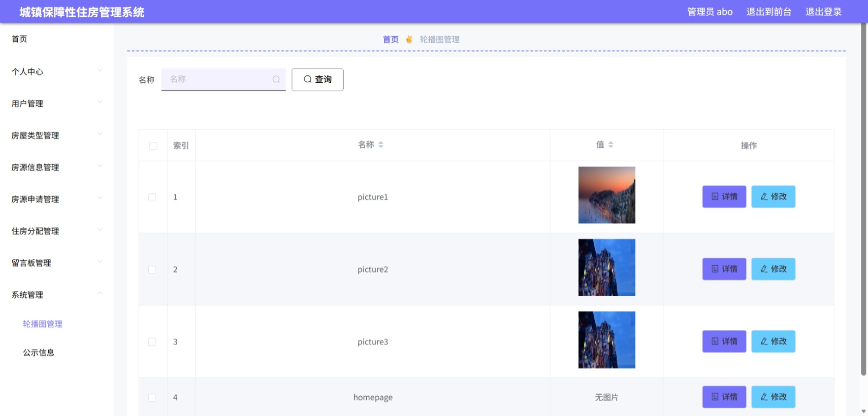Viewport: 868px width, 416px height.
Task: Expand the 房源信息管理 menu chevron
Action: click(x=100, y=166)
